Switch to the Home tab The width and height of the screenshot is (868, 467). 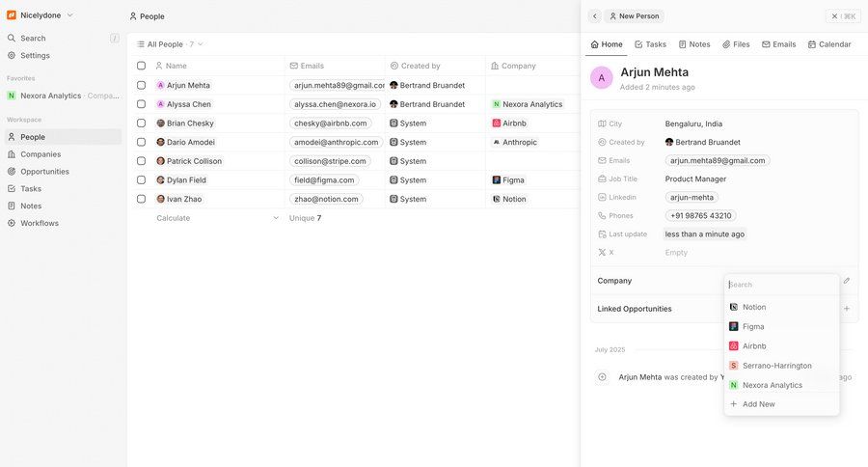click(x=607, y=44)
